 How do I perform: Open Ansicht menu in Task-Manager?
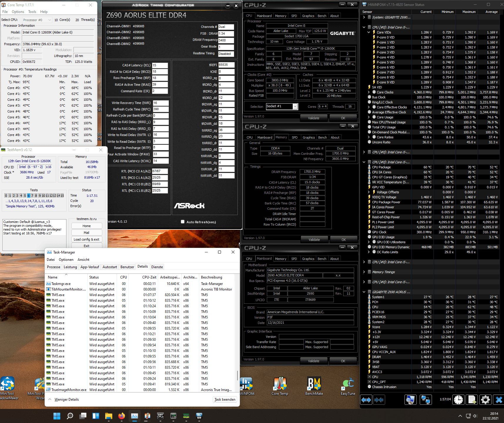83,260
